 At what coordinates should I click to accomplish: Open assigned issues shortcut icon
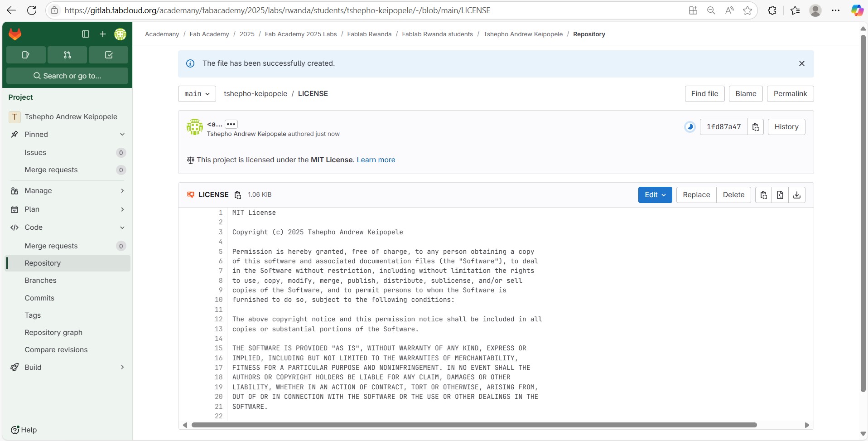coord(26,55)
